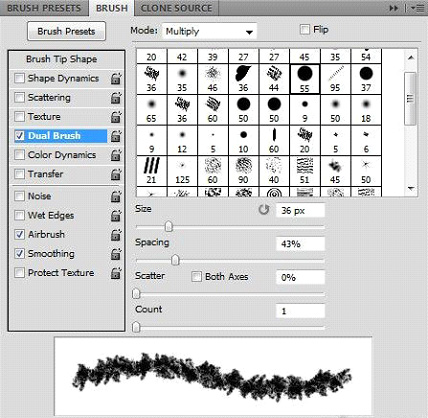Viewport: 428px width, 418px height.
Task: Select the hard round 37 brush tip
Action: [366, 79]
